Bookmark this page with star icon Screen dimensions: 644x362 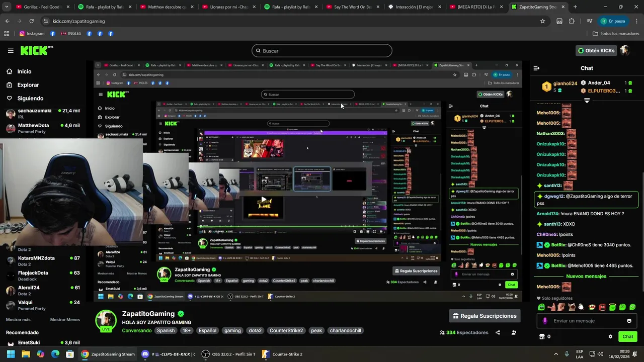coord(542,21)
